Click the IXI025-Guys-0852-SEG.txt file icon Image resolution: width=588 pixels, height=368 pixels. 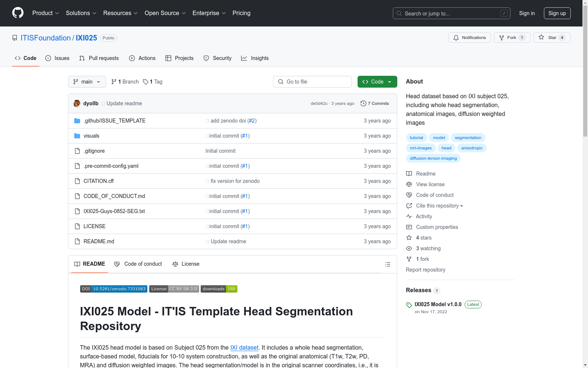77,211
